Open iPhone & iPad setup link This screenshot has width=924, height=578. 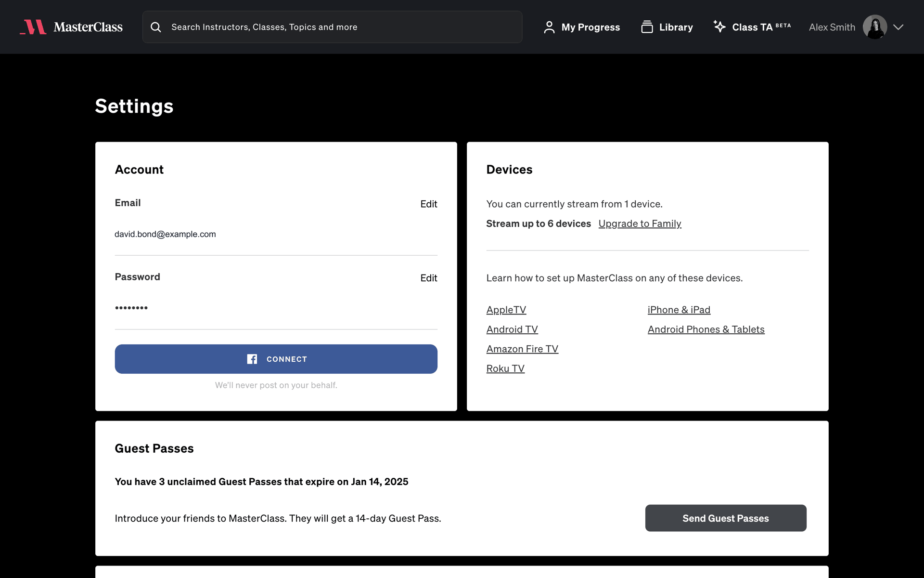coord(679,310)
